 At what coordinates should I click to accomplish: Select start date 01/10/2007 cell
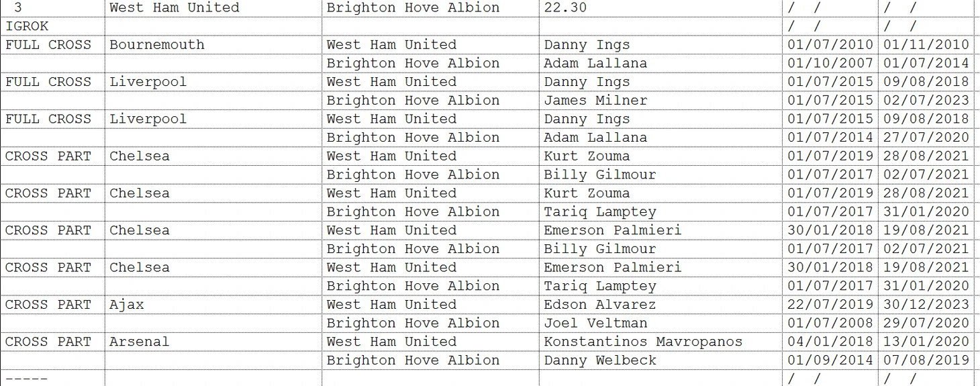click(x=830, y=64)
